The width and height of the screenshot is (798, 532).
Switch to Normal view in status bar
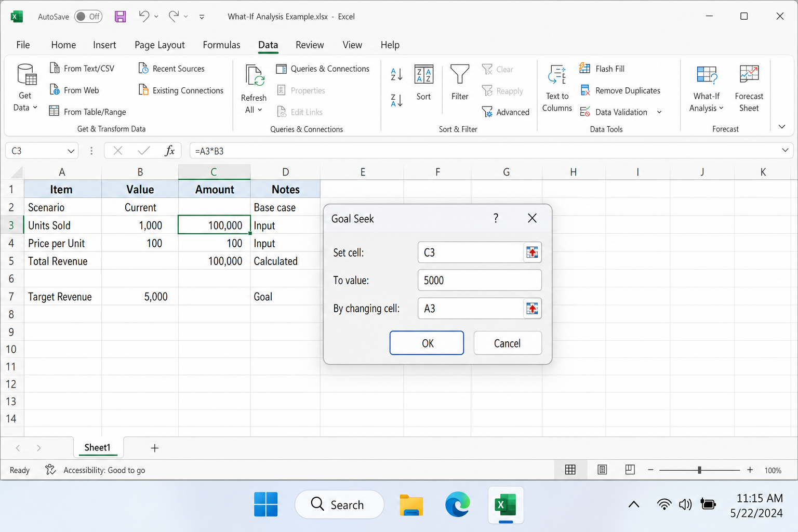(x=570, y=470)
